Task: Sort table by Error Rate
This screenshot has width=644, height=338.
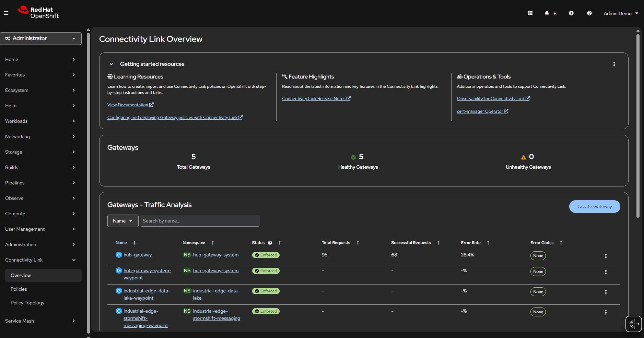Action: click(x=488, y=243)
